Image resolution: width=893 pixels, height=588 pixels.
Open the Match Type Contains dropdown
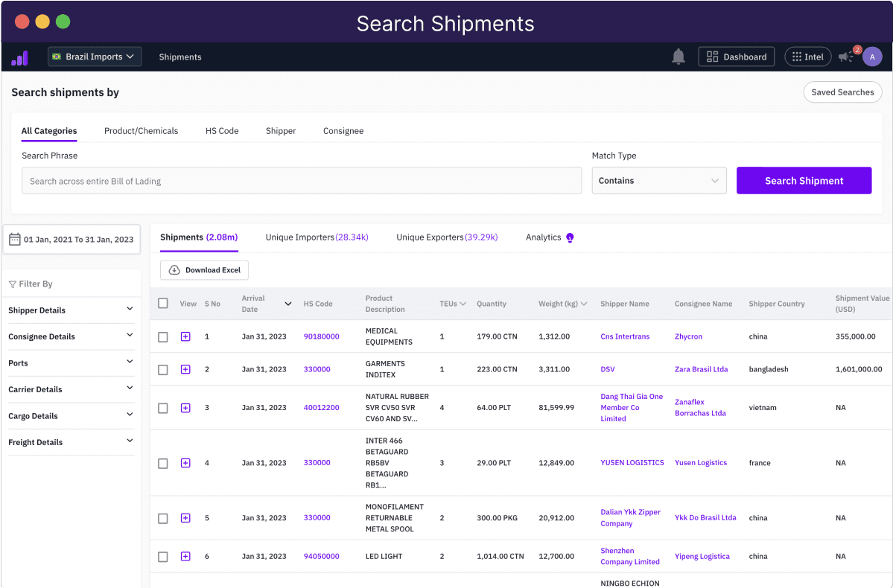[x=659, y=180]
